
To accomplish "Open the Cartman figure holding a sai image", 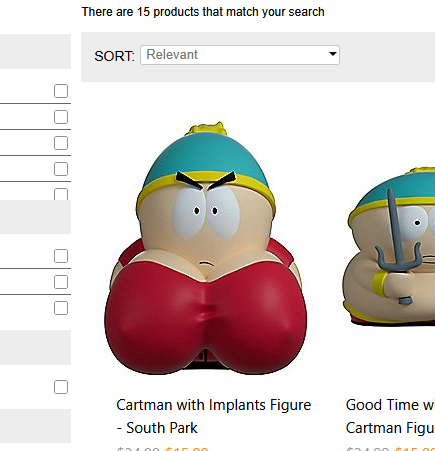I will [389, 247].
